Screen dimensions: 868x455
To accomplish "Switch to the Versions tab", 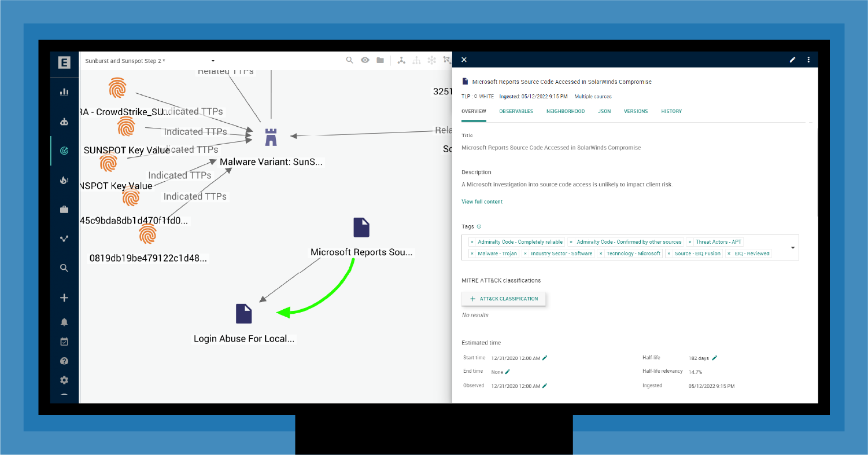I will 636,111.
